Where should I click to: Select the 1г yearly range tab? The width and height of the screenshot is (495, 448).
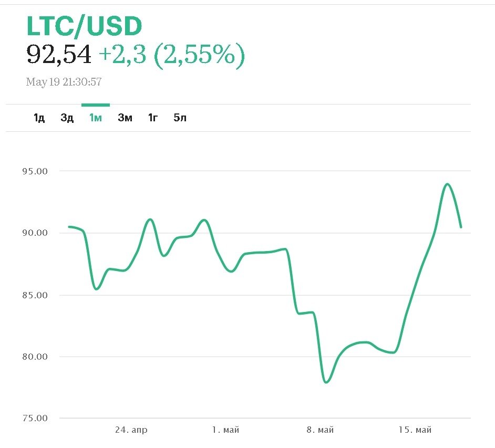click(153, 118)
